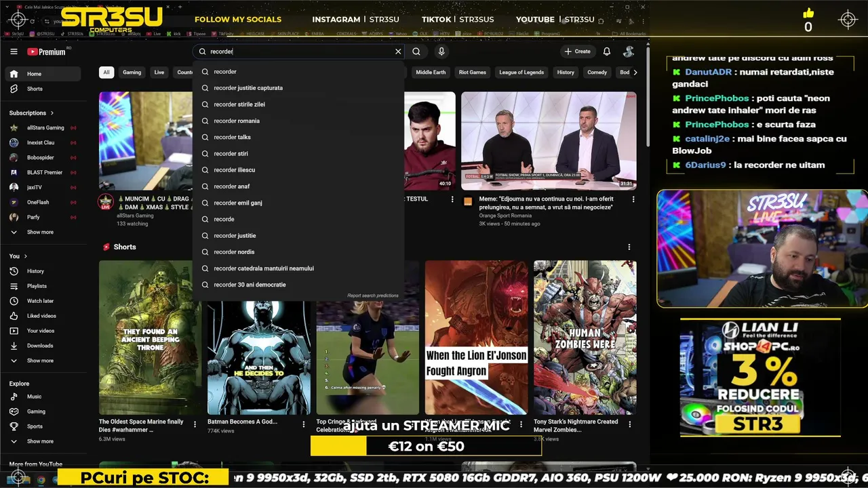
Task: Open Inexist Clau subscription
Action: [x=43, y=142]
